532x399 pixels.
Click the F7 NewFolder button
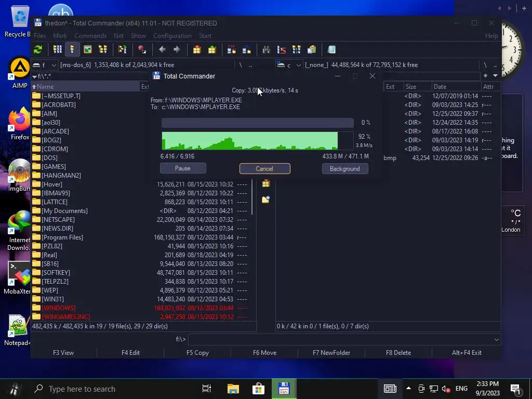point(331,353)
